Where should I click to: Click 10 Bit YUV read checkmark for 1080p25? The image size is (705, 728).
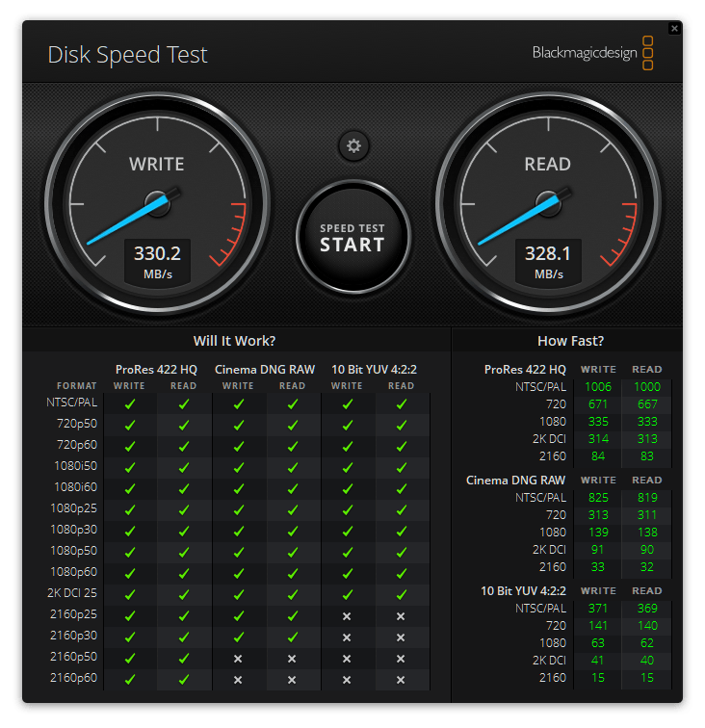point(402,509)
